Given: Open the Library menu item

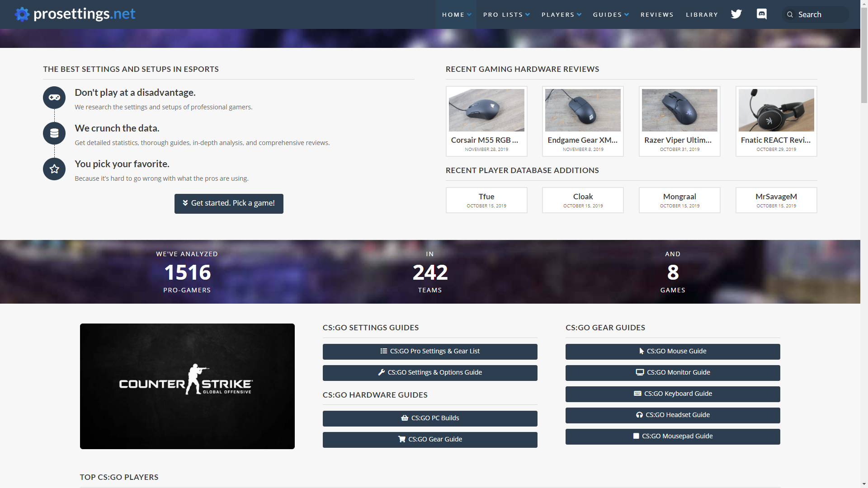Looking at the screenshot, I should [x=702, y=14].
